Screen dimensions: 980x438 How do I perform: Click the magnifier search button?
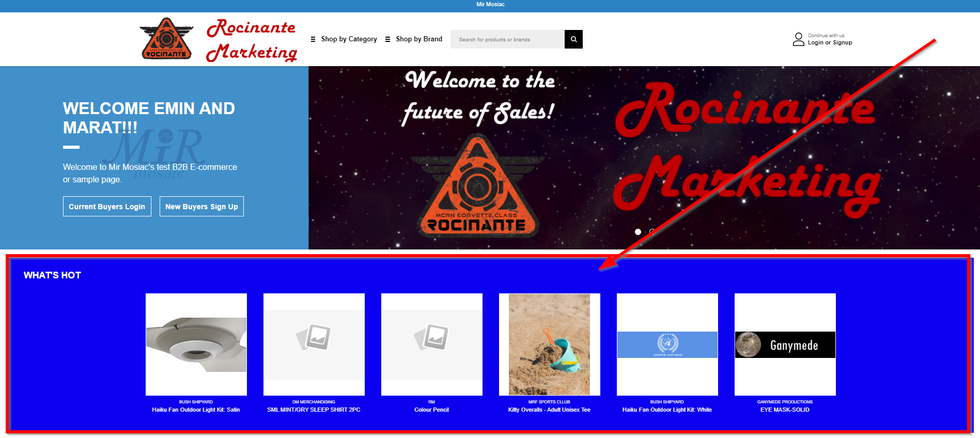click(573, 39)
